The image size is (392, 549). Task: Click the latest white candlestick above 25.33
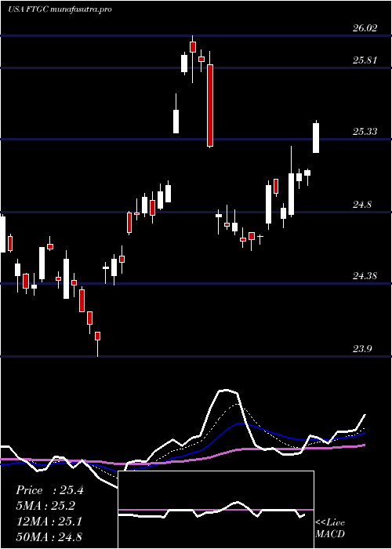[316, 138]
